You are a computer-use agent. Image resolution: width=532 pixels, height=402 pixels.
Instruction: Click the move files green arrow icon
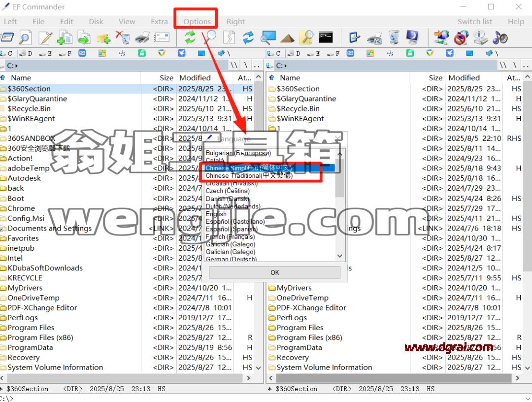point(84,37)
